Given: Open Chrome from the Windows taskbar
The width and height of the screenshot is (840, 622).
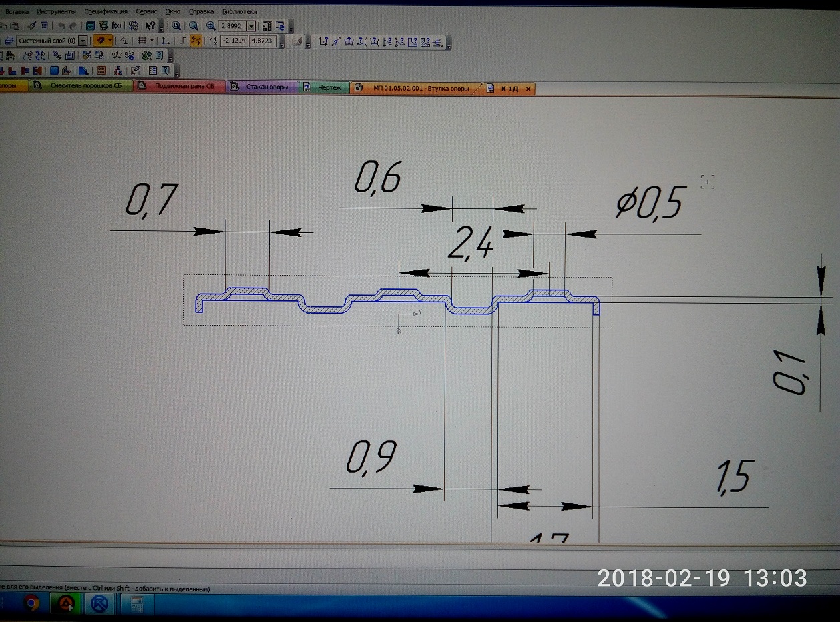Looking at the screenshot, I should 31,604.
